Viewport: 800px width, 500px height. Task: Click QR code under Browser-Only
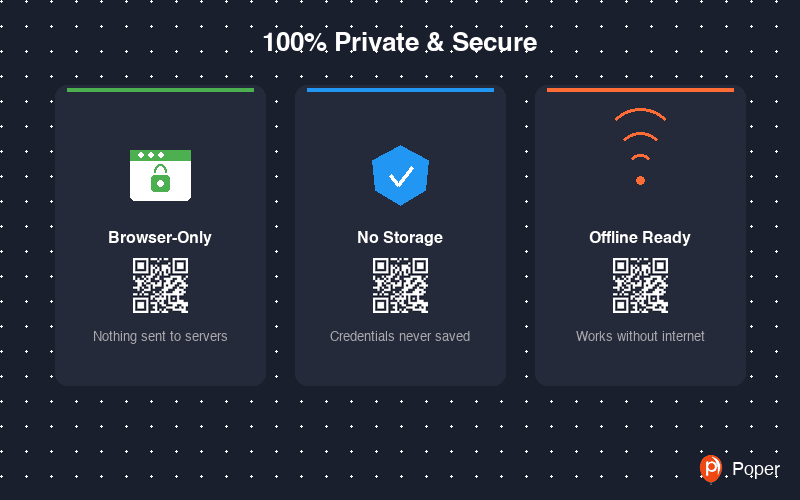pos(160,286)
